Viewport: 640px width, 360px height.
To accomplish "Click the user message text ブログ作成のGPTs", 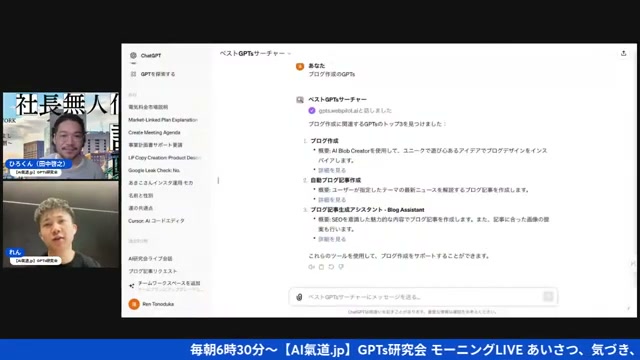I will [x=331, y=74].
